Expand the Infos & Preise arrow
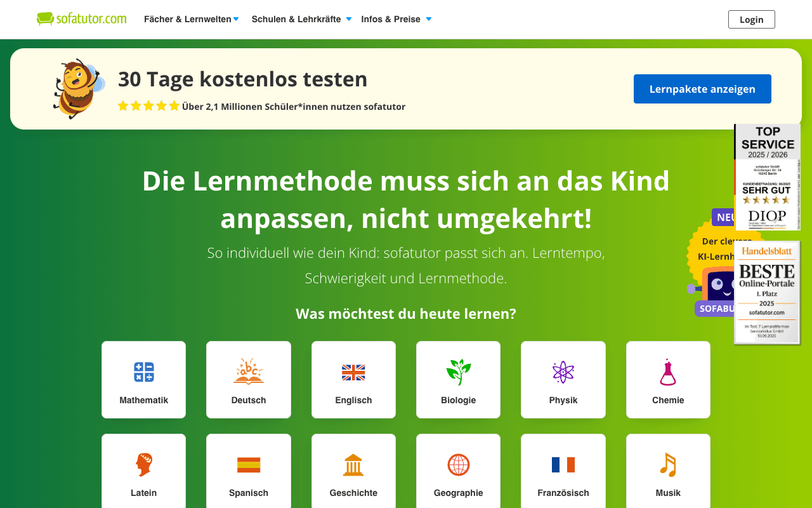812x508 pixels. pyautogui.click(x=429, y=19)
